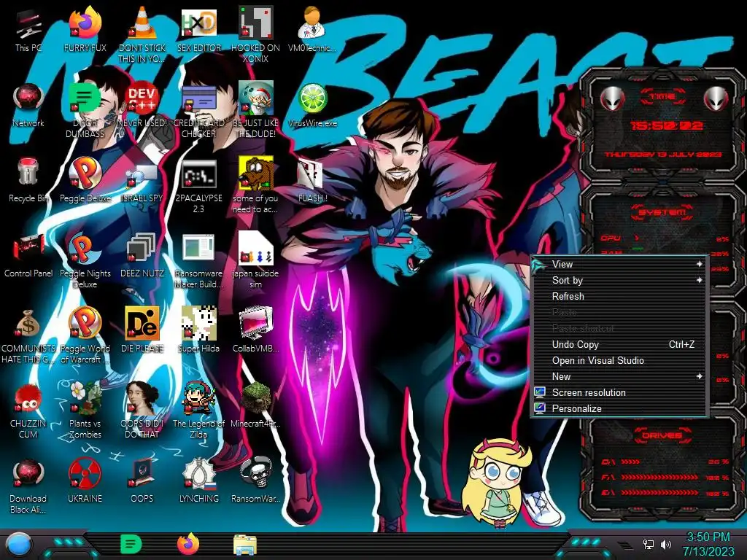747x560 pixels.
Task: Choose Refresh in the context menu
Action: [620, 296]
